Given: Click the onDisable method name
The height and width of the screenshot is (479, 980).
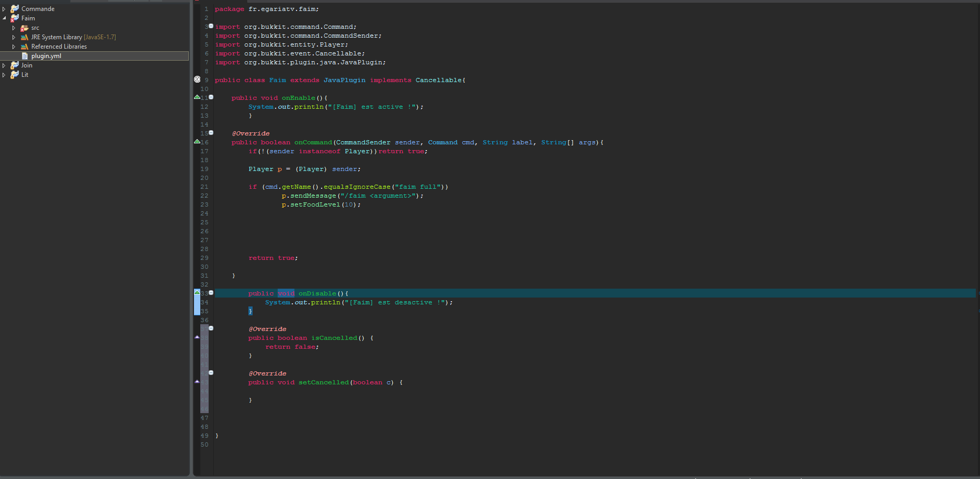Looking at the screenshot, I should pyautogui.click(x=317, y=293).
